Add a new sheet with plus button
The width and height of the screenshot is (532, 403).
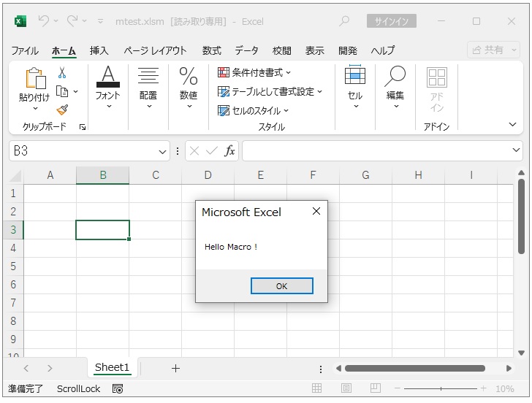(x=175, y=368)
